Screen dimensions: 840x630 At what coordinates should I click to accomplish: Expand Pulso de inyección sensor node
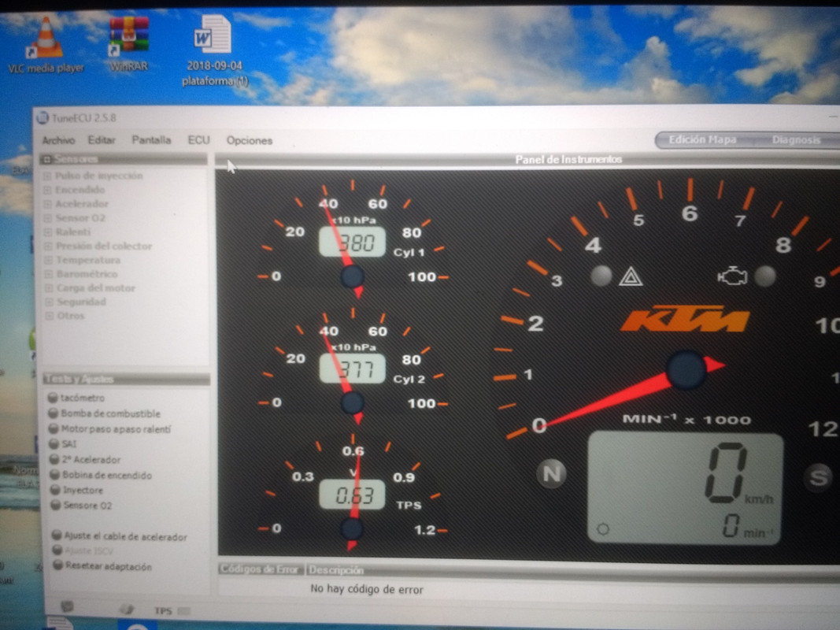click(x=48, y=176)
